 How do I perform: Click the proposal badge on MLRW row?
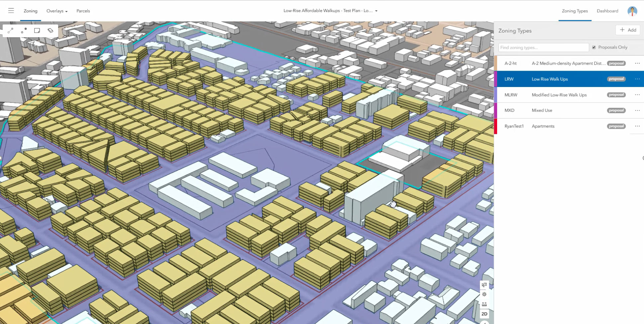616,95
